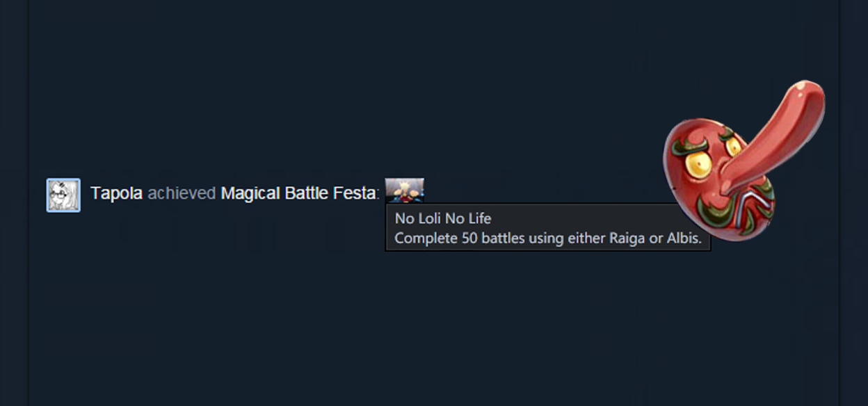Click the word "achieved" in the activity line
This screenshot has width=868, height=406.
[x=182, y=194]
